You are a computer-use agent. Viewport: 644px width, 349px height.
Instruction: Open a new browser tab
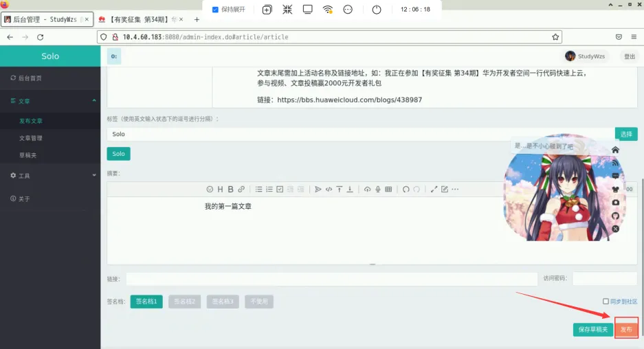[197, 19]
